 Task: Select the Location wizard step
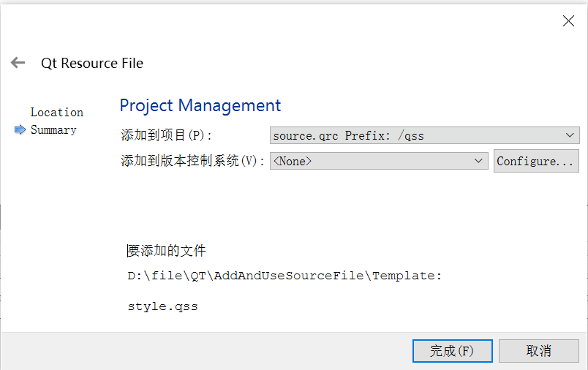click(x=56, y=112)
